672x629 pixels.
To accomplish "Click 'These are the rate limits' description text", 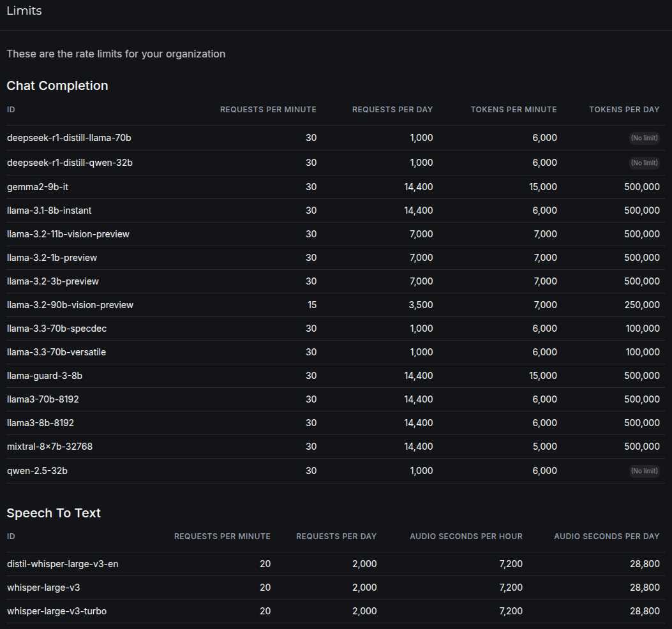I will (116, 54).
